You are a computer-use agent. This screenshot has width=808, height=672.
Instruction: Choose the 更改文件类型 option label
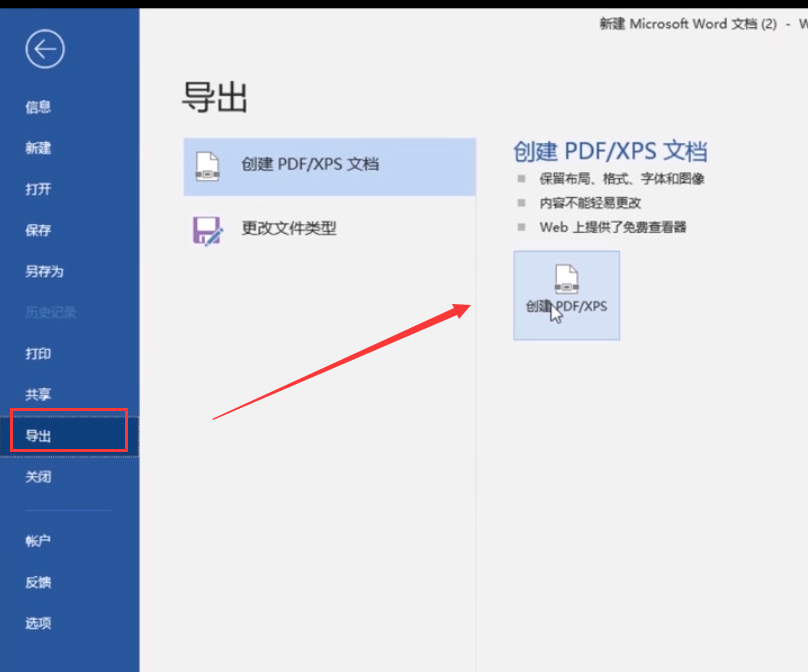click(x=289, y=229)
